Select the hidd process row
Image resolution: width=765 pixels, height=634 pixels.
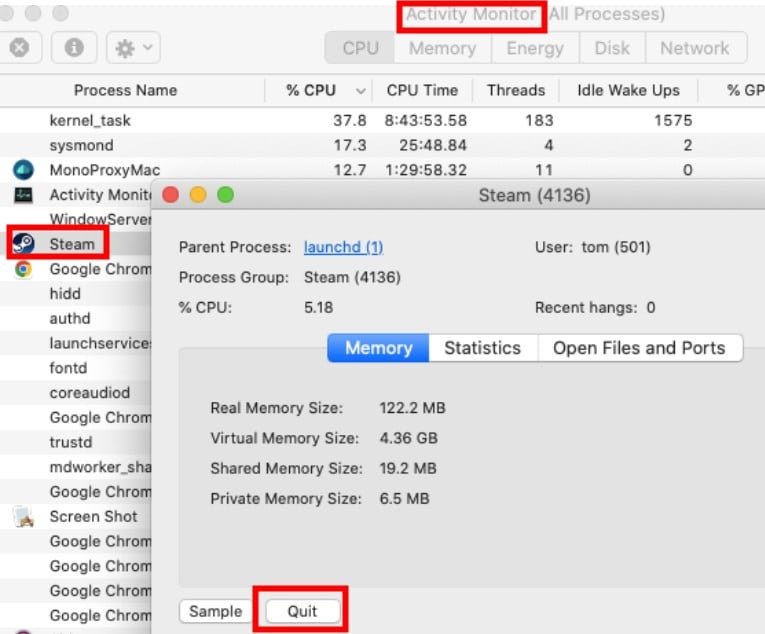coord(76,294)
